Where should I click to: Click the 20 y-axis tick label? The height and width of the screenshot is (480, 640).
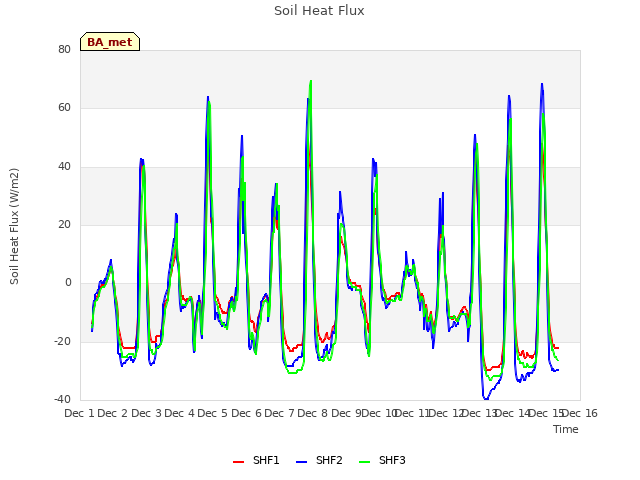[64, 224]
